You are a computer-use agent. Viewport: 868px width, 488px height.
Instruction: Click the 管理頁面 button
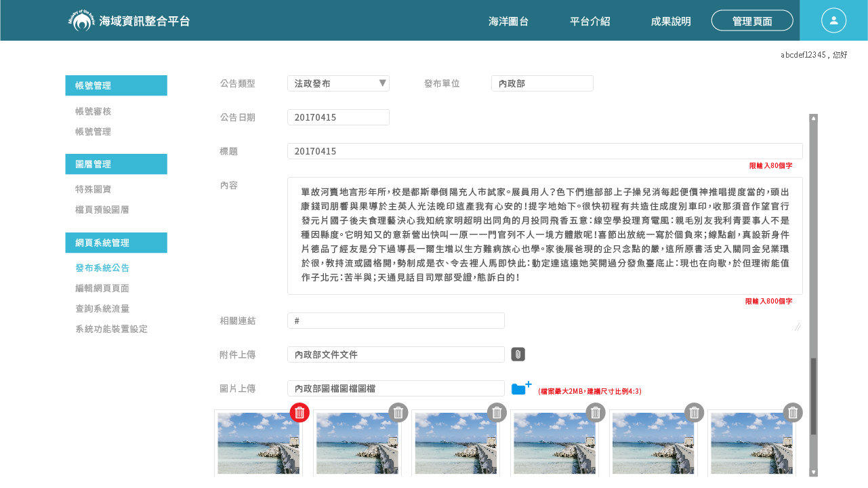pos(752,20)
